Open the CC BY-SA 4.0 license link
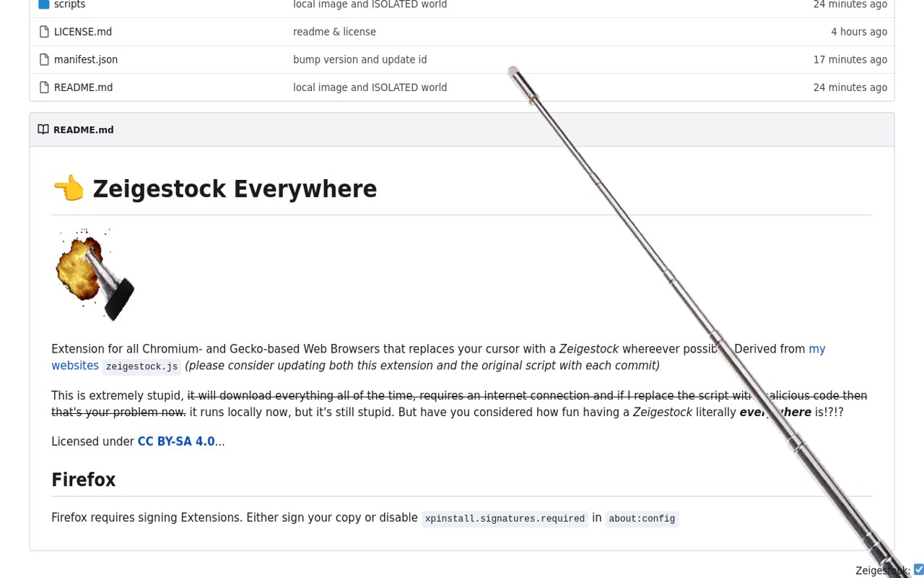The width and height of the screenshot is (924, 578). coord(176,441)
